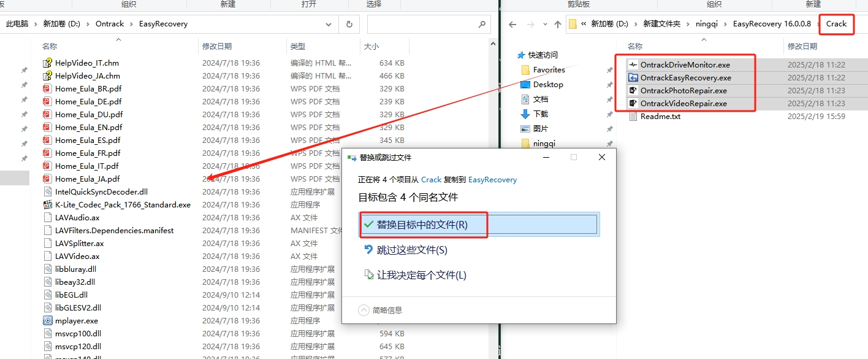Go up one folder in right window
Screen dimensions: 868x359
tap(557, 25)
